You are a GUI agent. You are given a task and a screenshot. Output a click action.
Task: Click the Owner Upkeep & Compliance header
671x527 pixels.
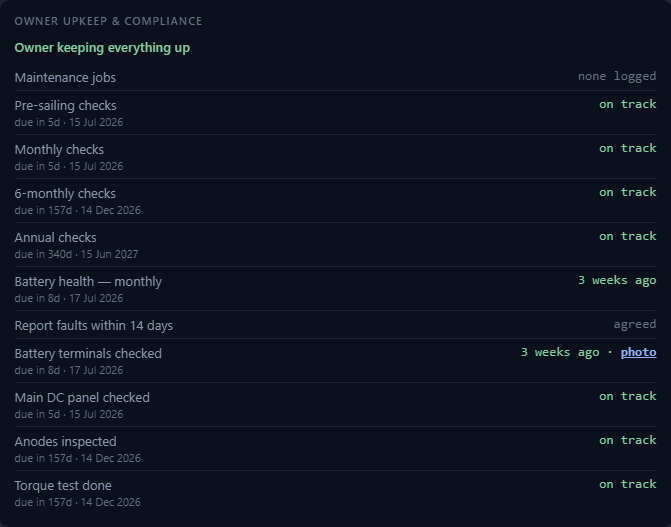point(108,21)
